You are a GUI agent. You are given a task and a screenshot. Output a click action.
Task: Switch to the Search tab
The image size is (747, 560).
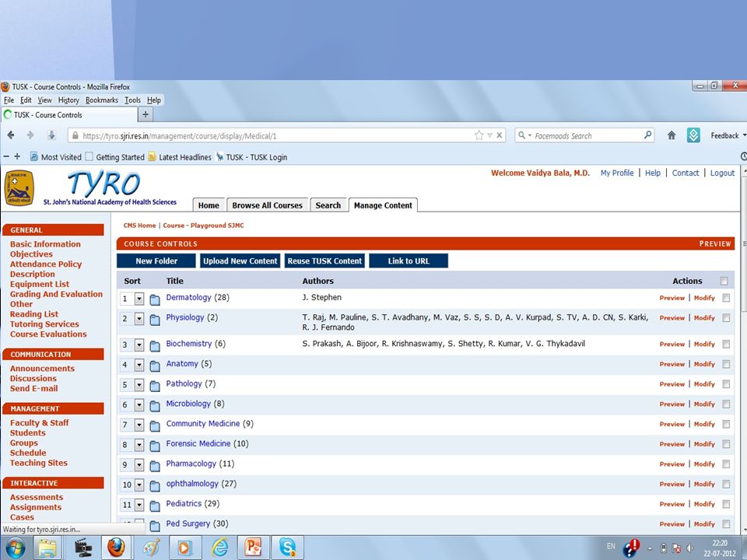328,205
